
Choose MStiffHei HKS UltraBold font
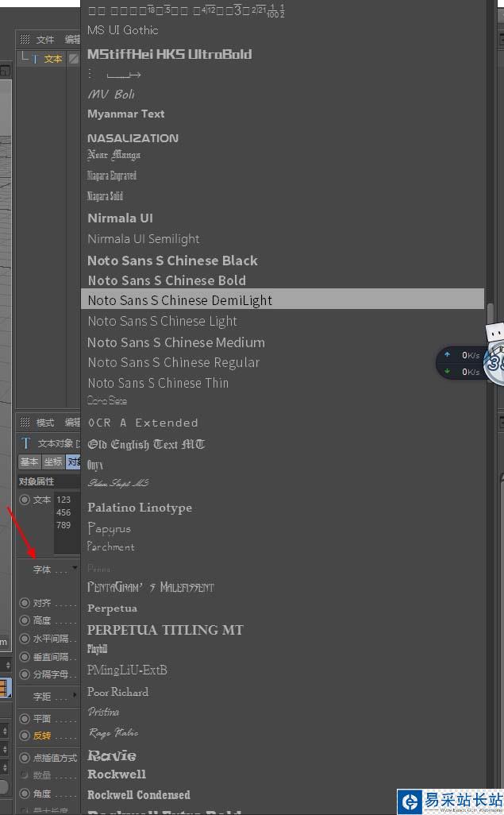(x=169, y=54)
